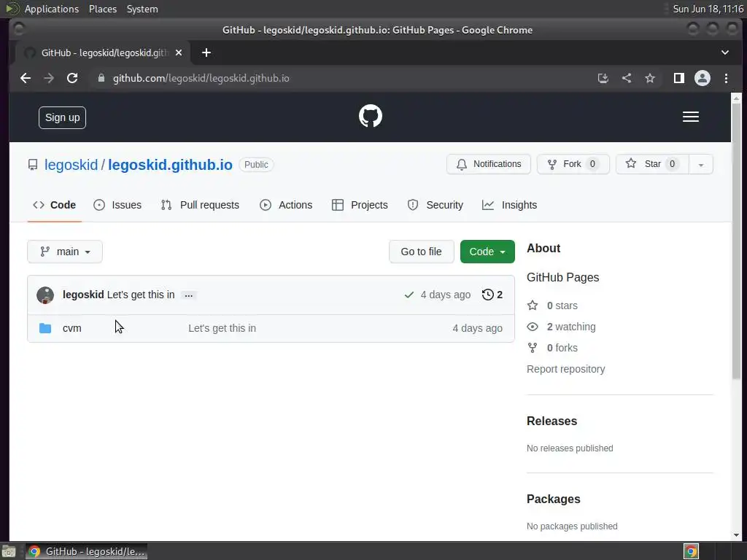Click the cvm folder icon
747x560 pixels.
pyautogui.click(x=45, y=328)
